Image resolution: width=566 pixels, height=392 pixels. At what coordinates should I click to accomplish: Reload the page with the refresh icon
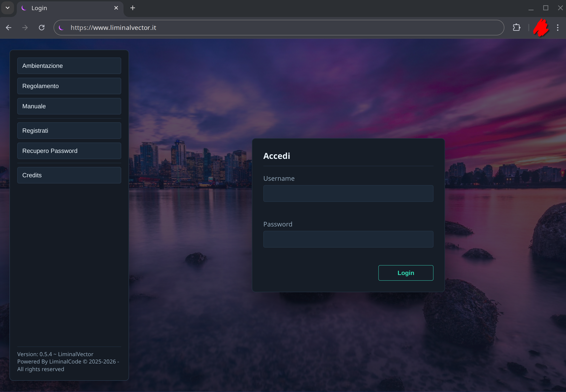[42, 28]
